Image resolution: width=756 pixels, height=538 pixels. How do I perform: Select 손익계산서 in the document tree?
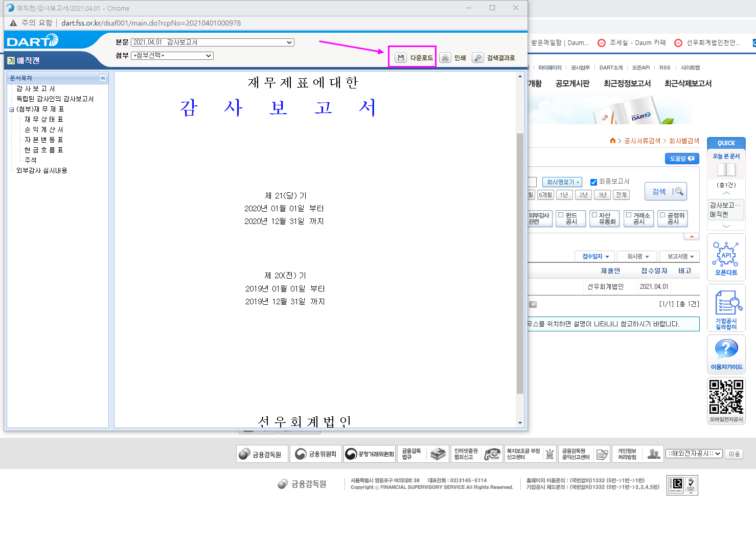point(44,130)
